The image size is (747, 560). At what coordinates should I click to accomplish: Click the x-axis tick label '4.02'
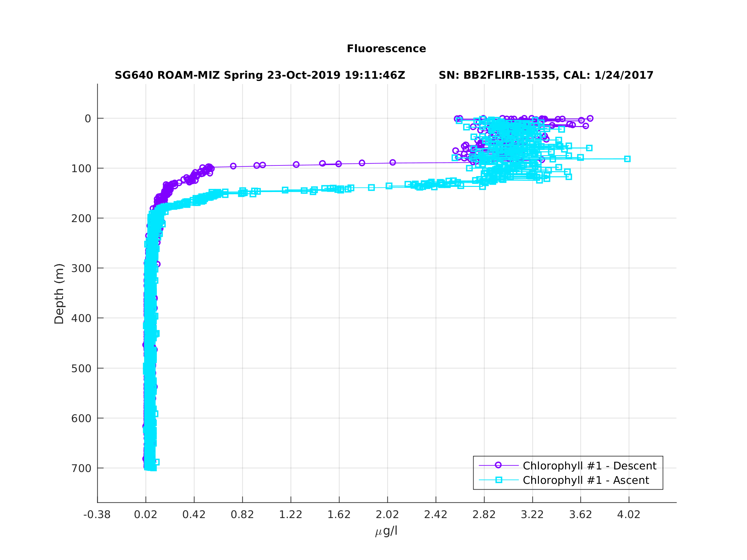click(x=629, y=515)
